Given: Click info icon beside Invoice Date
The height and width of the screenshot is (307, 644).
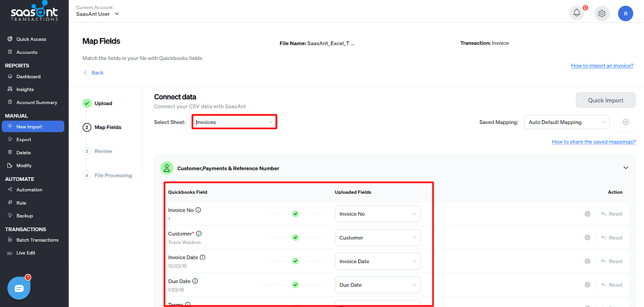Looking at the screenshot, I should [202, 258].
